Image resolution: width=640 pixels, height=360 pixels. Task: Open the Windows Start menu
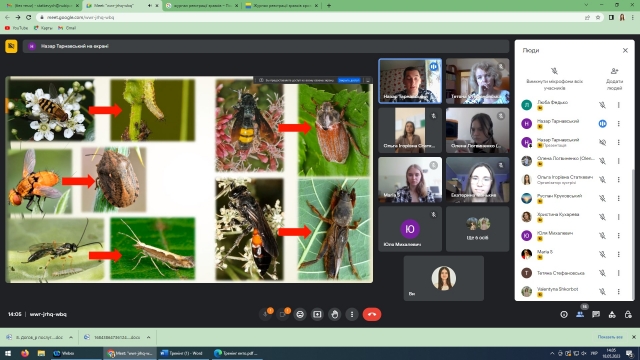[x=8, y=353]
